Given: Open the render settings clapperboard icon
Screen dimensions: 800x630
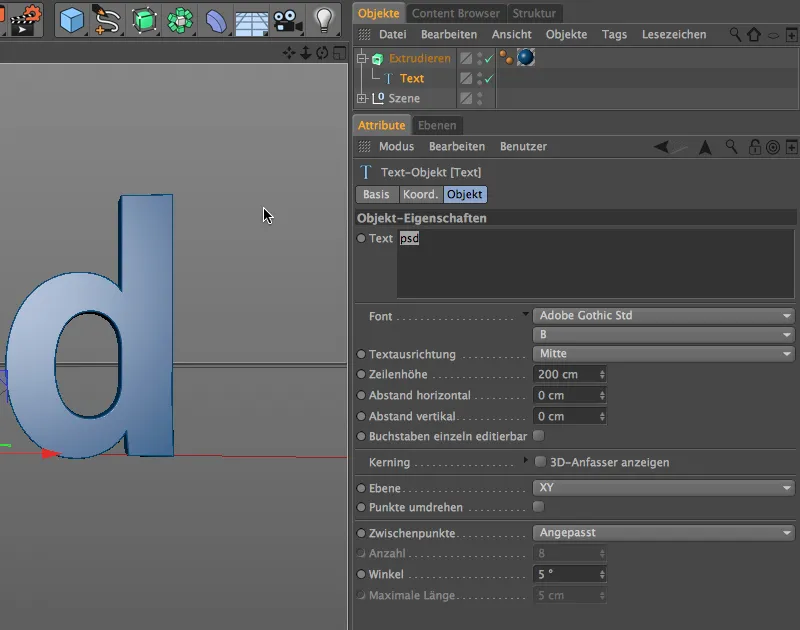Looking at the screenshot, I should click(x=26, y=20).
